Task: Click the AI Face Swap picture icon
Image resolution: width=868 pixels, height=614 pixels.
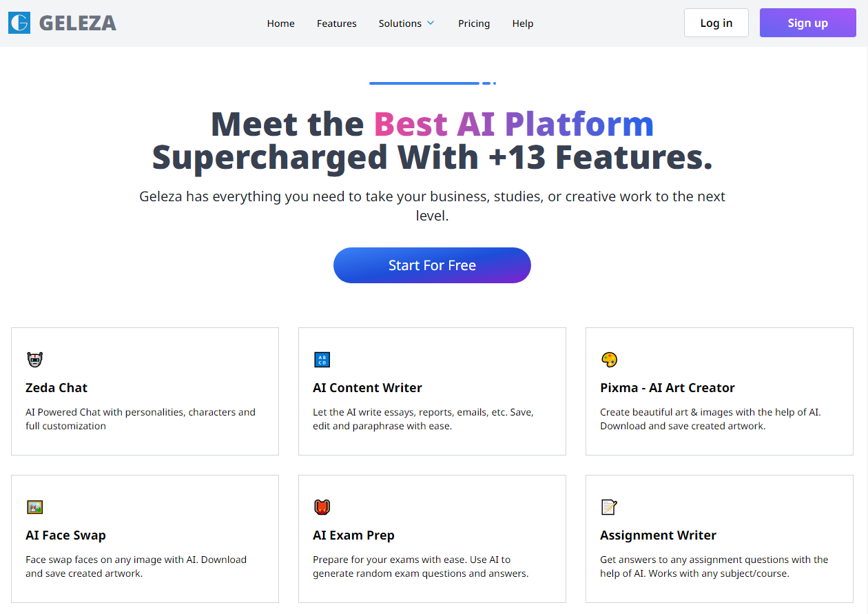Action: pos(34,507)
